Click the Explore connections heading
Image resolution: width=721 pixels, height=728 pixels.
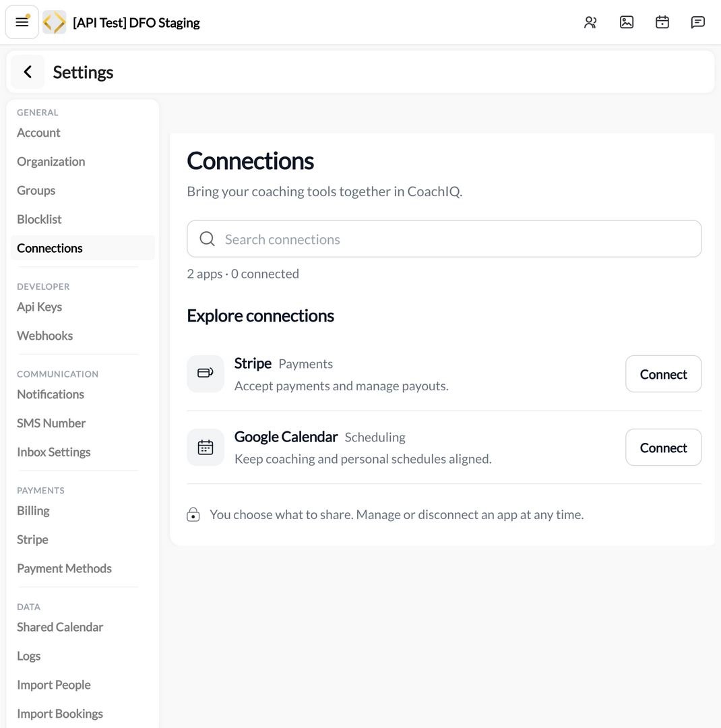(x=261, y=315)
